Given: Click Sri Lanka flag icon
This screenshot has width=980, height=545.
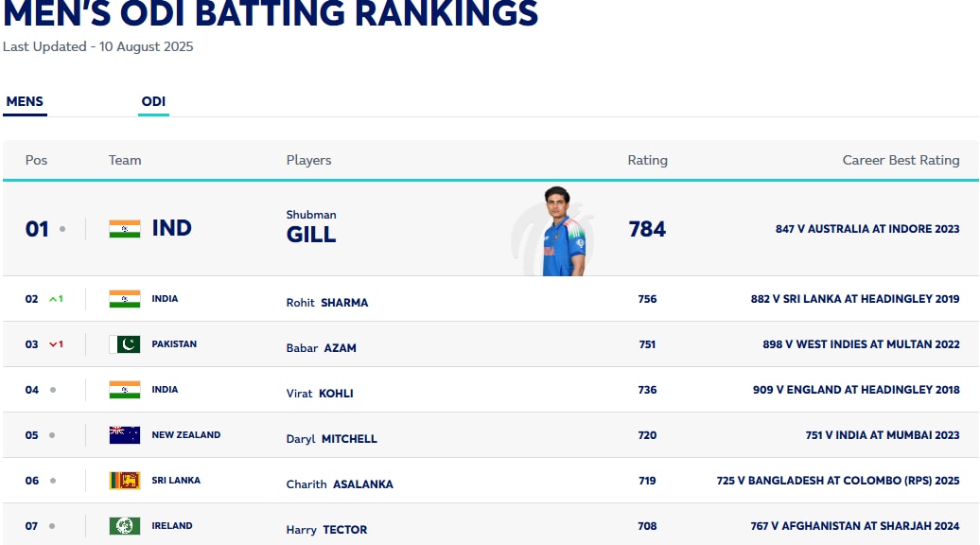Looking at the screenshot, I should tap(124, 481).
